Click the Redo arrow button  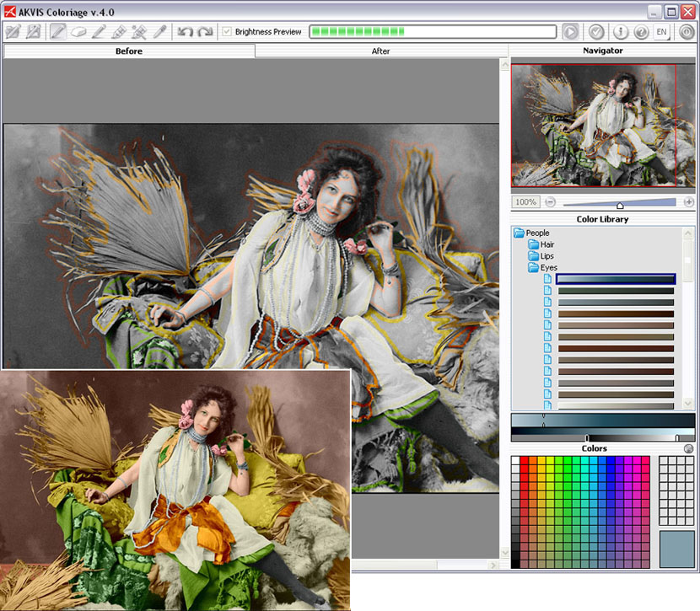point(204,32)
